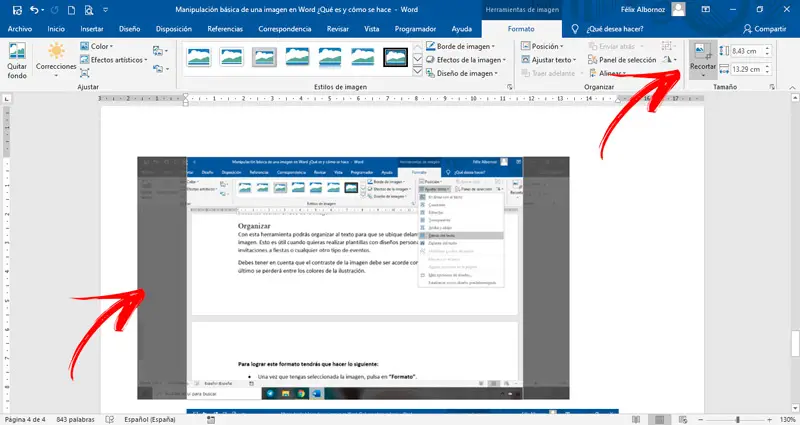
Task: Open Borde de imagen dropdown
Action: (x=460, y=46)
